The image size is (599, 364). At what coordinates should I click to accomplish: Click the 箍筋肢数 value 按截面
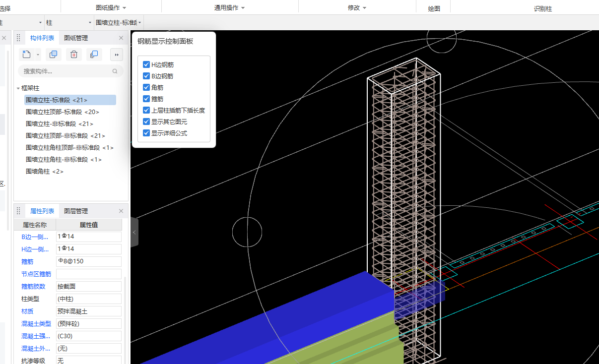point(89,286)
